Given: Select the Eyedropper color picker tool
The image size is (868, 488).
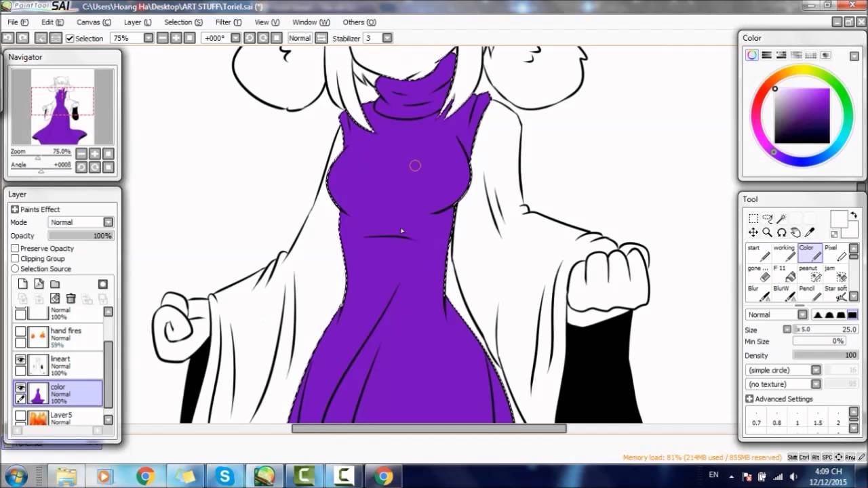Looking at the screenshot, I should [x=810, y=232].
